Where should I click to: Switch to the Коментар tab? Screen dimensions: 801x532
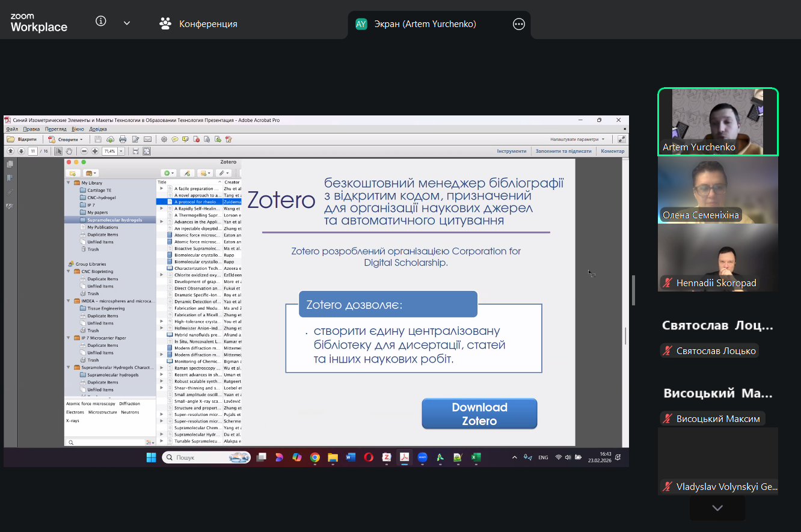(x=612, y=151)
